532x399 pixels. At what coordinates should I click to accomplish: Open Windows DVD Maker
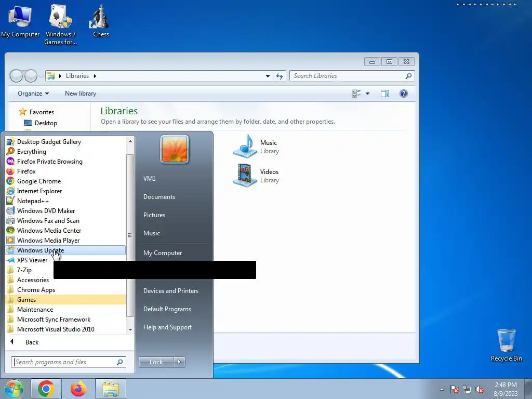pos(65,211)
